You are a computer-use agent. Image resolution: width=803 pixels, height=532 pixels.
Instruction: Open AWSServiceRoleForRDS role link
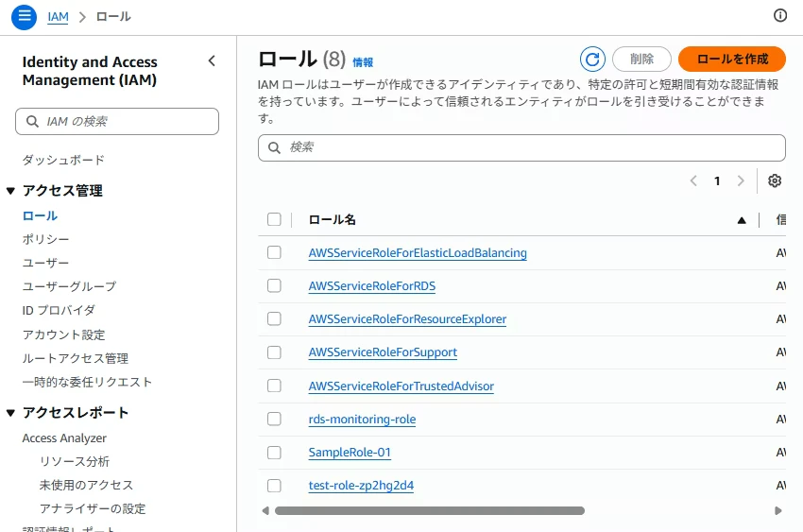(x=372, y=285)
